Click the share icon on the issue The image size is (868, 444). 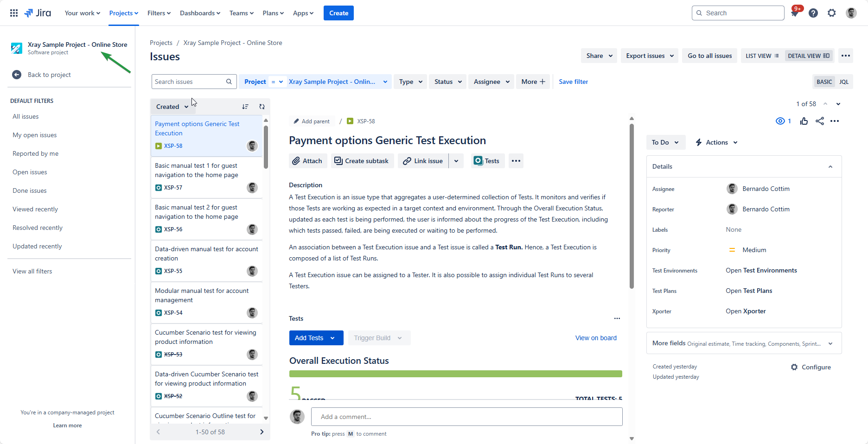(820, 121)
